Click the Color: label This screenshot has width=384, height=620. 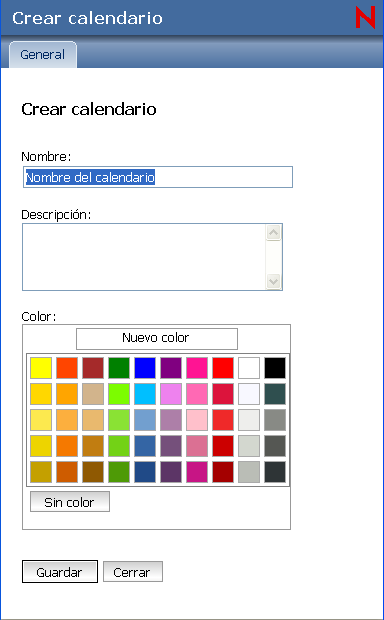click(x=39, y=316)
